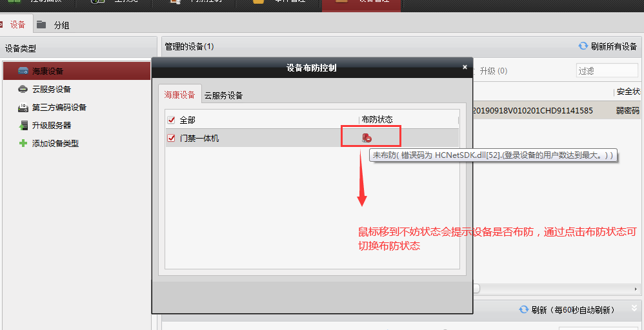The height and width of the screenshot is (330, 644).
Task: Click the 布防状态 column header
Action: (377, 119)
